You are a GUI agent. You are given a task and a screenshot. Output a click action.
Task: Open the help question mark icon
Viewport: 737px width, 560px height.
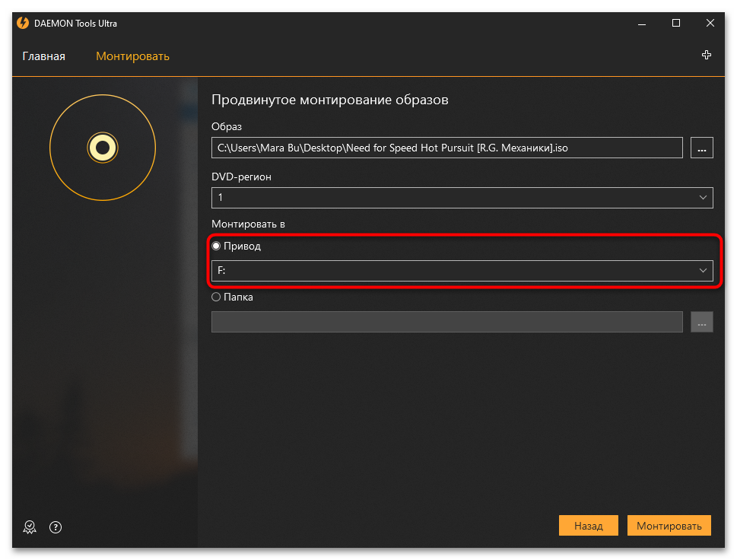point(56,527)
